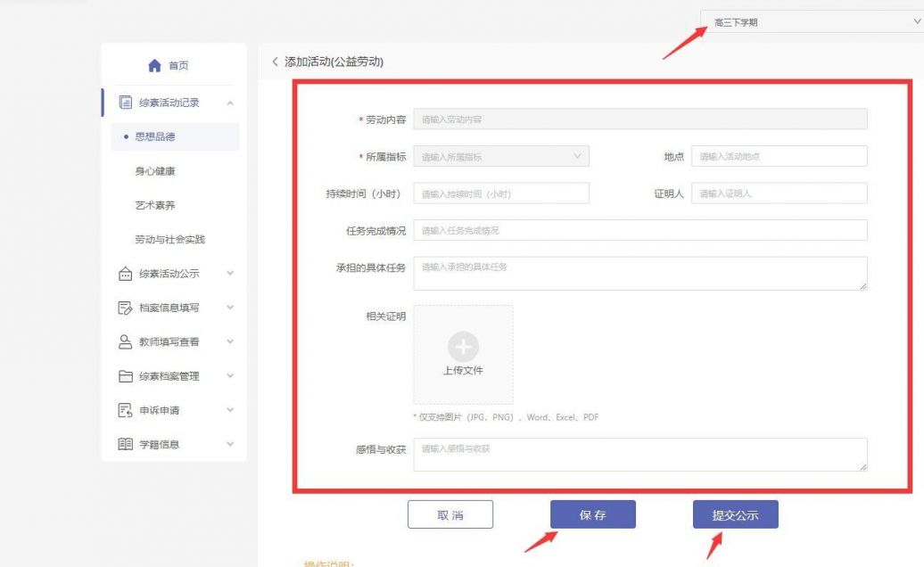
Task: Click the 取消 cancel button
Action: (x=450, y=514)
